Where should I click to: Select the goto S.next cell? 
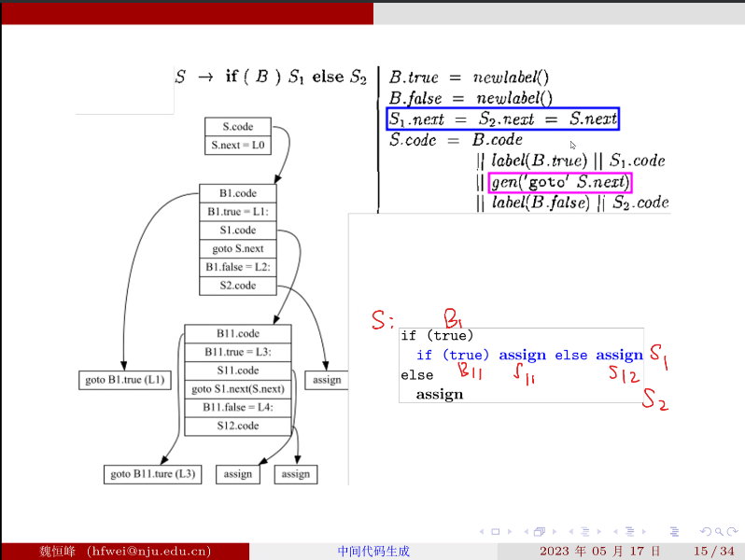point(238,249)
